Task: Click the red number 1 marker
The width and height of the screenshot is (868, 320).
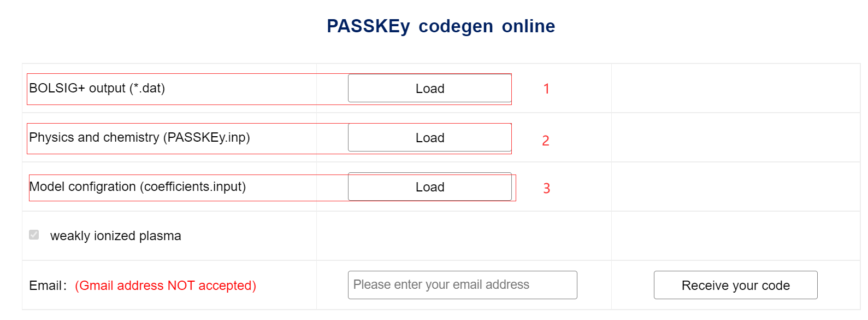Action: coord(546,89)
